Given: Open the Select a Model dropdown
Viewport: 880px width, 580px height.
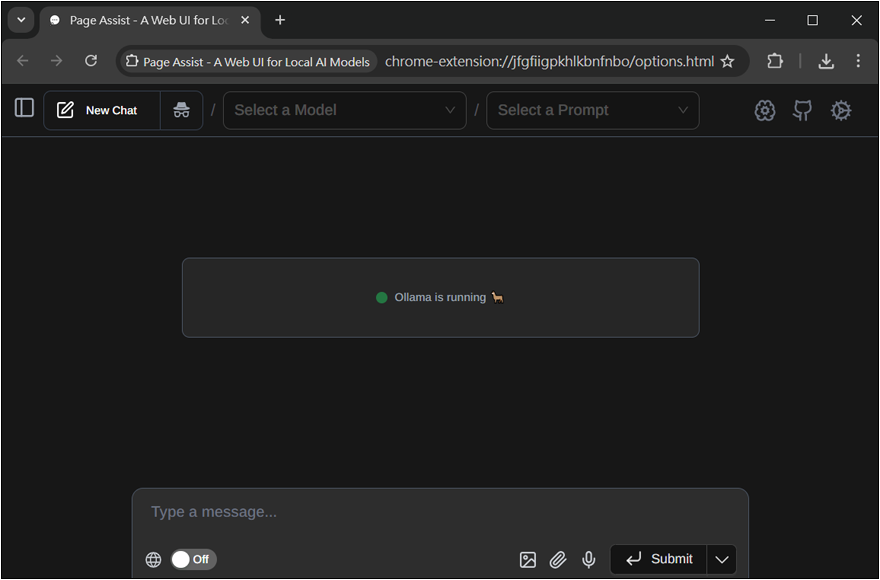Looking at the screenshot, I should pyautogui.click(x=345, y=111).
